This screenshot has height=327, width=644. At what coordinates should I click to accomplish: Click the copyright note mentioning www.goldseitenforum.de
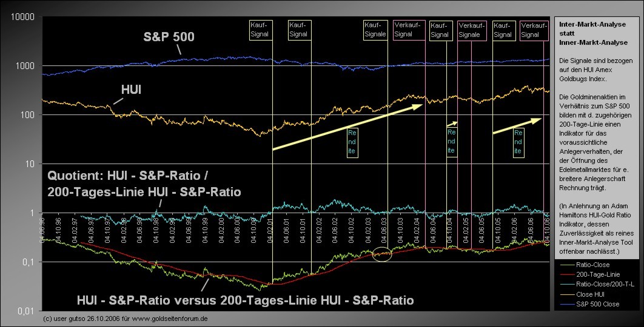[126, 319]
